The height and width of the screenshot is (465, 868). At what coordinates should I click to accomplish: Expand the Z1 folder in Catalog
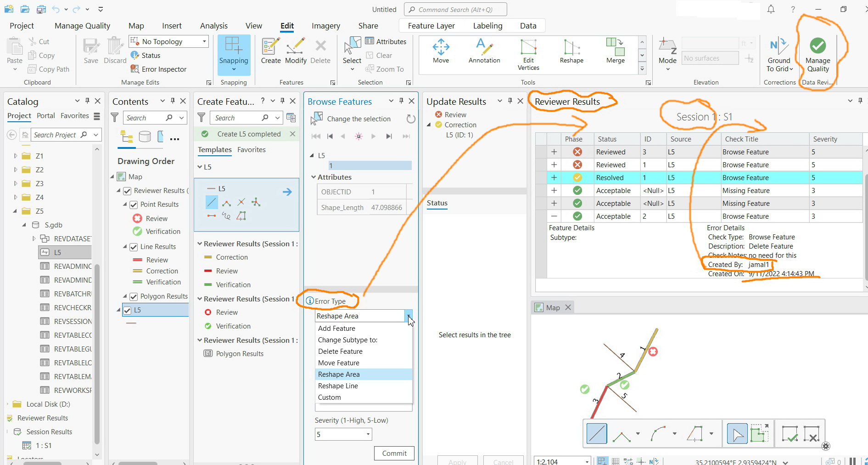click(x=16, y=156)
